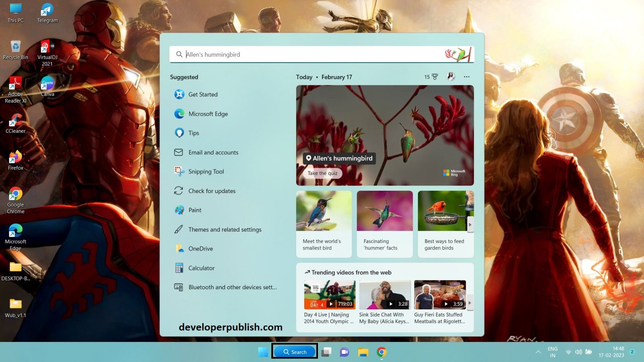Select Themes and related settings
This screenshot has width=644, height=362.
(225, 229)
